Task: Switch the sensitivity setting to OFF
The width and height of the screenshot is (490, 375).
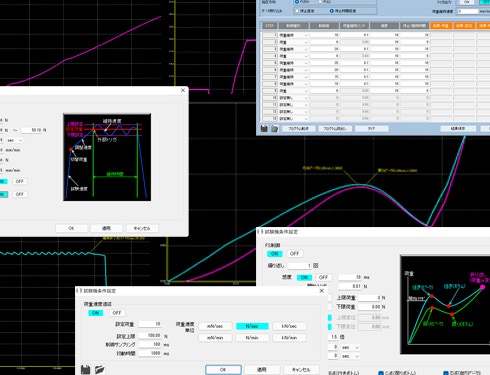Action: 323,277
